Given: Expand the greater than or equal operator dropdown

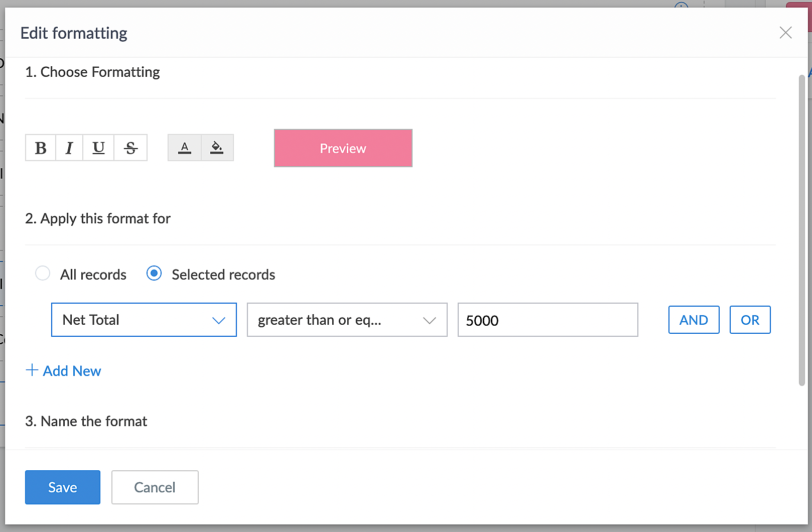Looking at the screenshot, I should 346,320.
